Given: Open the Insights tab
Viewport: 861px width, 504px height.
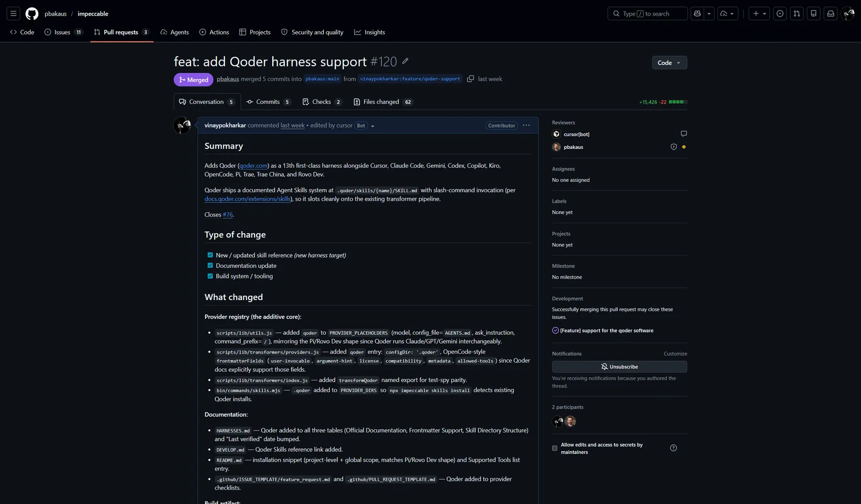Looking at the screenshot, I should [370, 32].
